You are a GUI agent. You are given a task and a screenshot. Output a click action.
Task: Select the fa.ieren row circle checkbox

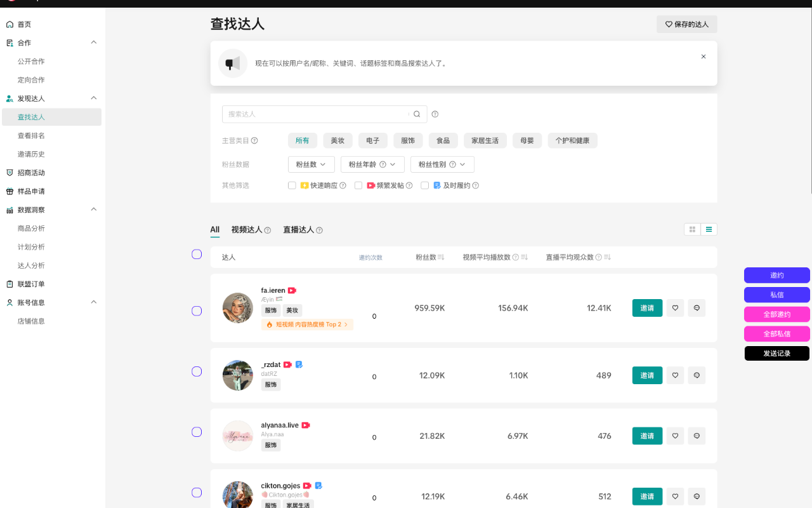pyautogui.click(x=197, y=311)
